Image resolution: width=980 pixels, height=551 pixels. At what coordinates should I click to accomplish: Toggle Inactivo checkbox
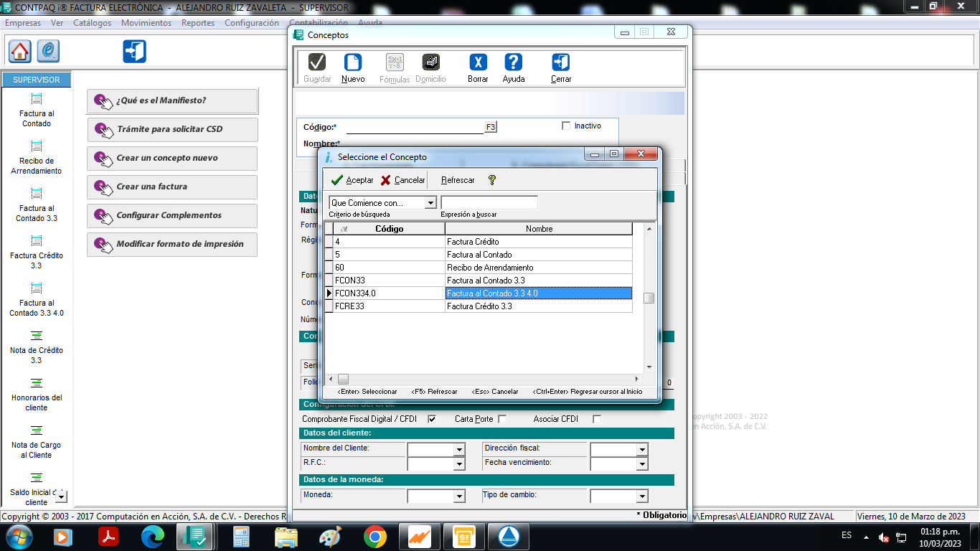coord(566,126)
